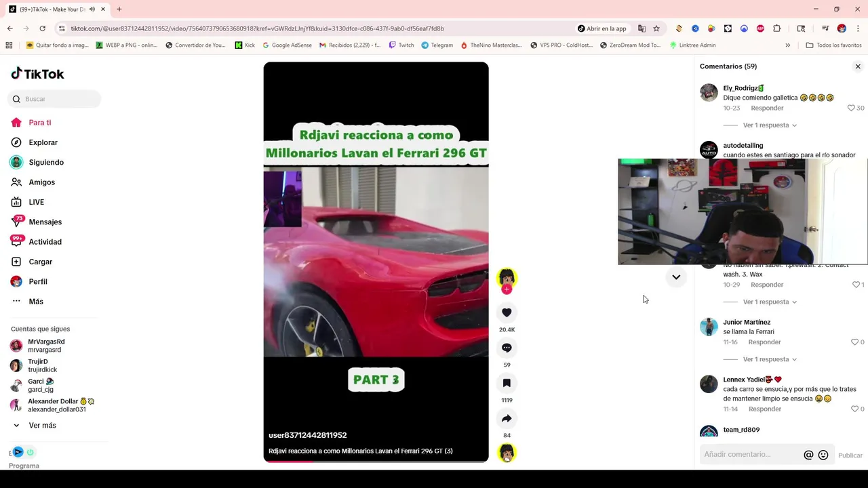
Task: Save video with bookmark icon
Action: 507,383
